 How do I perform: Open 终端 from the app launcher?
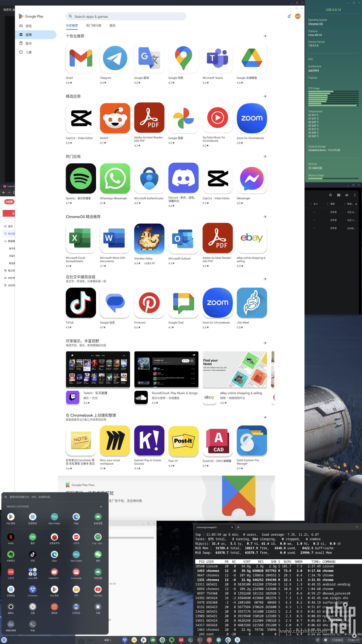[33, 626]
